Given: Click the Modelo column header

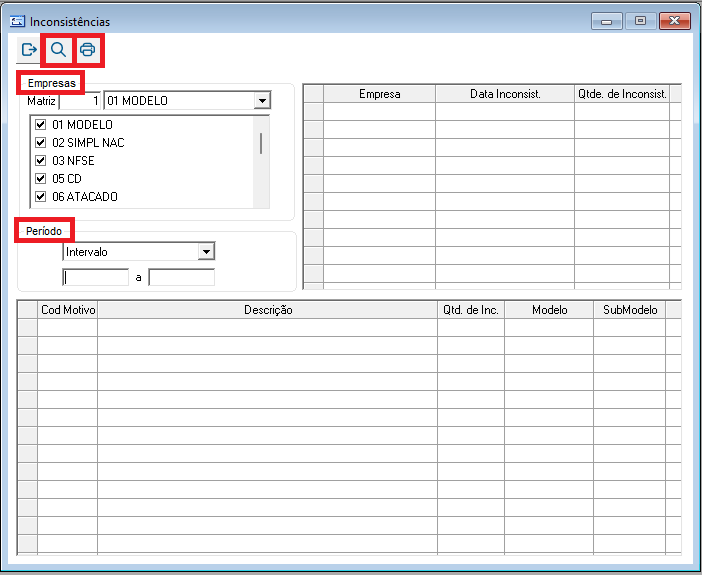Looking at the screenshot, I should tap(549, 310).
